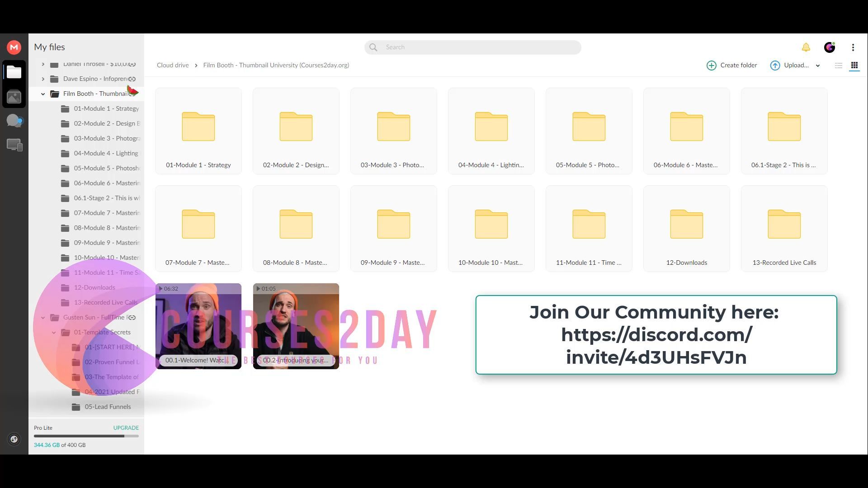Click link icon on Gusten Sun folder

[132, 318]
